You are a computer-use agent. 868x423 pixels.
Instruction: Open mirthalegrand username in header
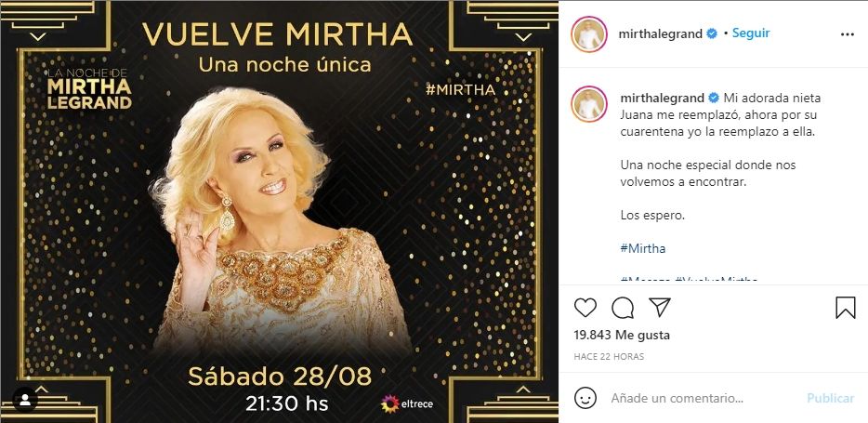[661, 33]
